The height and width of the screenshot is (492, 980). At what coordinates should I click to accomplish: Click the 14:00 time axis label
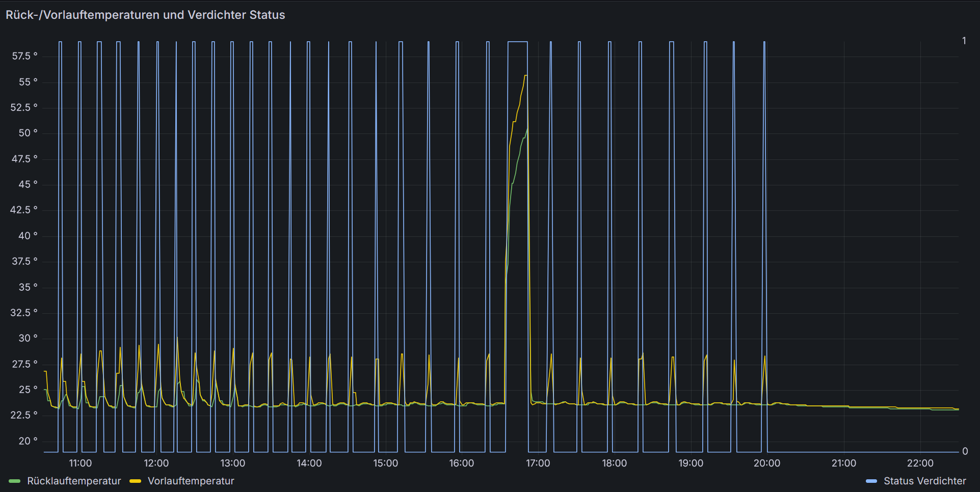click(309, 463)
